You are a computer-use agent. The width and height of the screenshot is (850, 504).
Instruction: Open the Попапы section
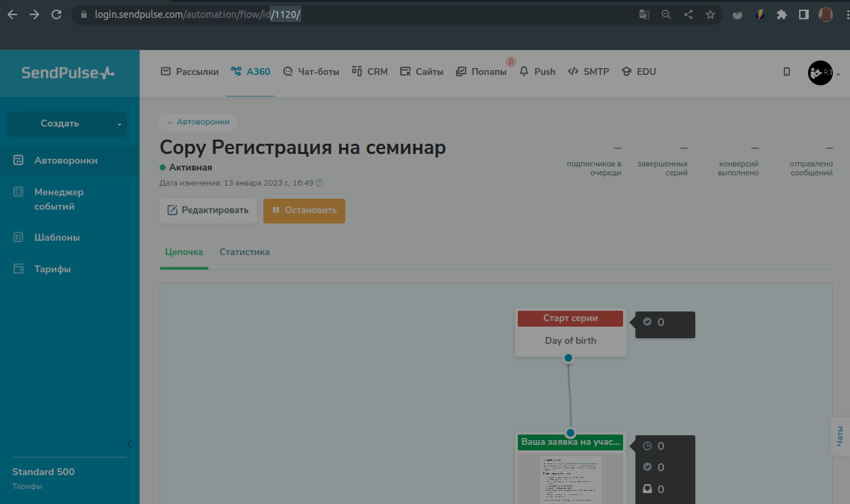pyautogui.click(x=481, y=72)
